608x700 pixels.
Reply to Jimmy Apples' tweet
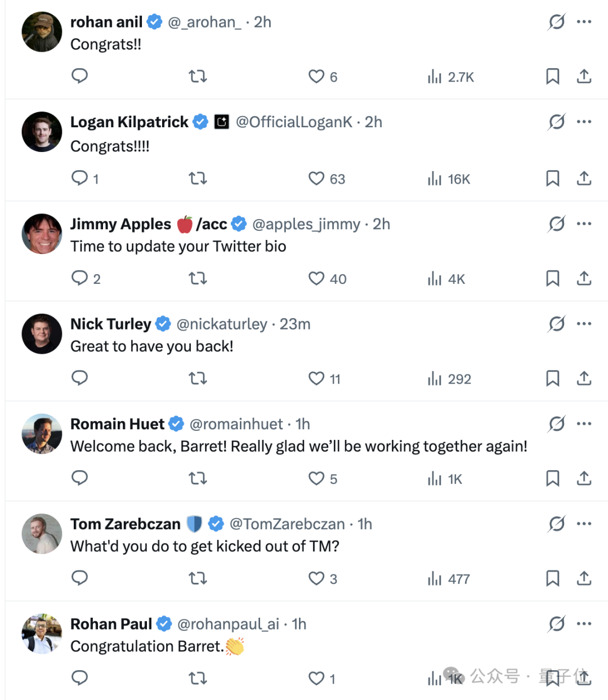[80, 278]
